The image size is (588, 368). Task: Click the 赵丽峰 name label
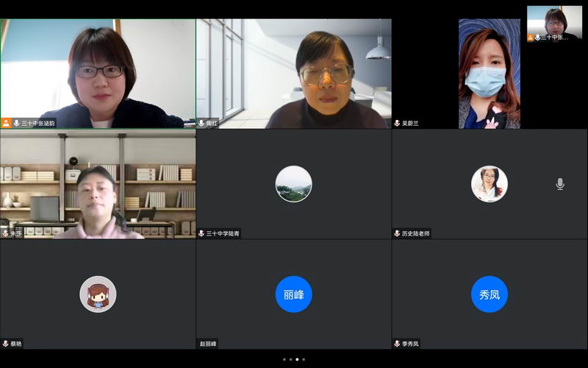[x=208, y=344]
